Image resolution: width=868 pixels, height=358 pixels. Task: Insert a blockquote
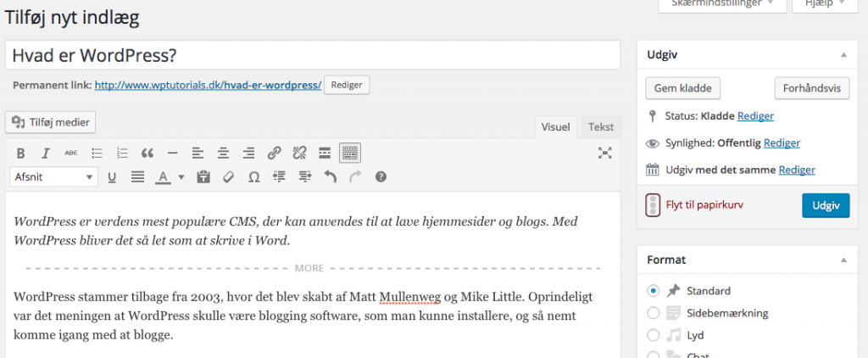pyautogui.click(x=147, y=154)
